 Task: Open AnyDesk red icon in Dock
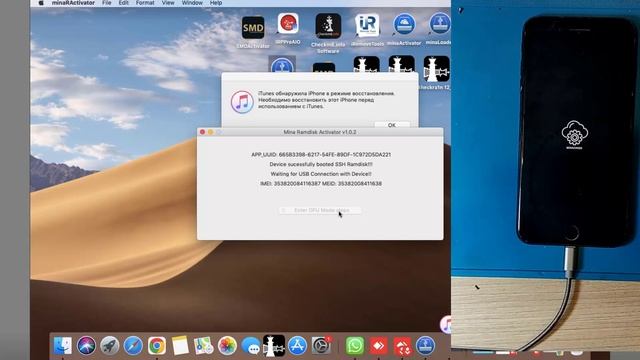[378, 346]
